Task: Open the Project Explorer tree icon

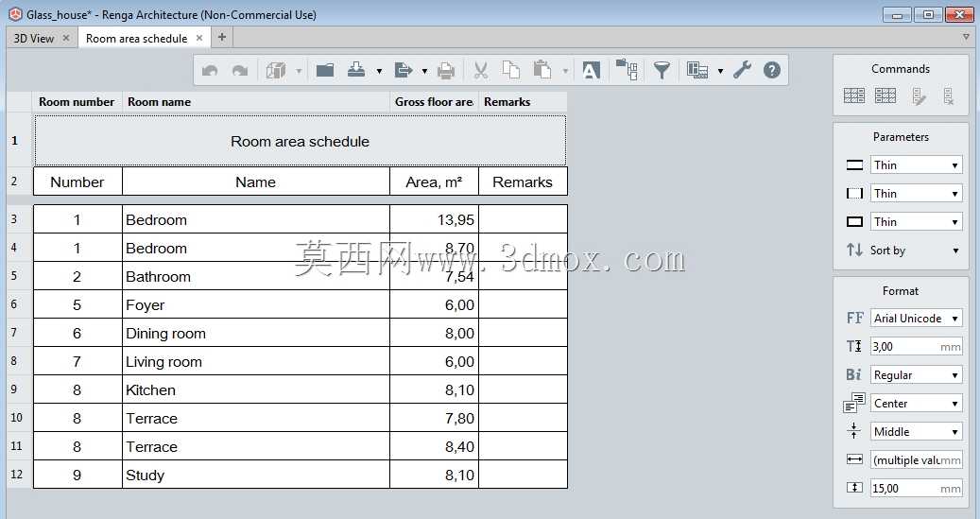Action: click(x=627, y=69)
